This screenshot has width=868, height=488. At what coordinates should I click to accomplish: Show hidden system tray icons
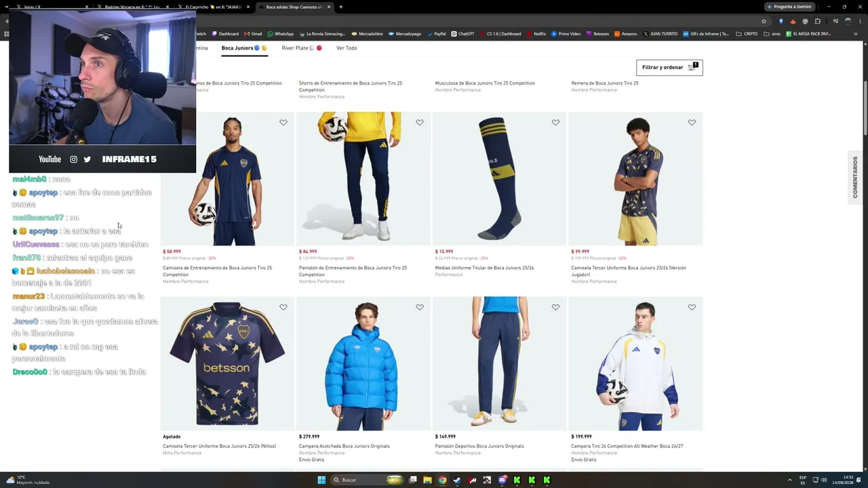790,480
